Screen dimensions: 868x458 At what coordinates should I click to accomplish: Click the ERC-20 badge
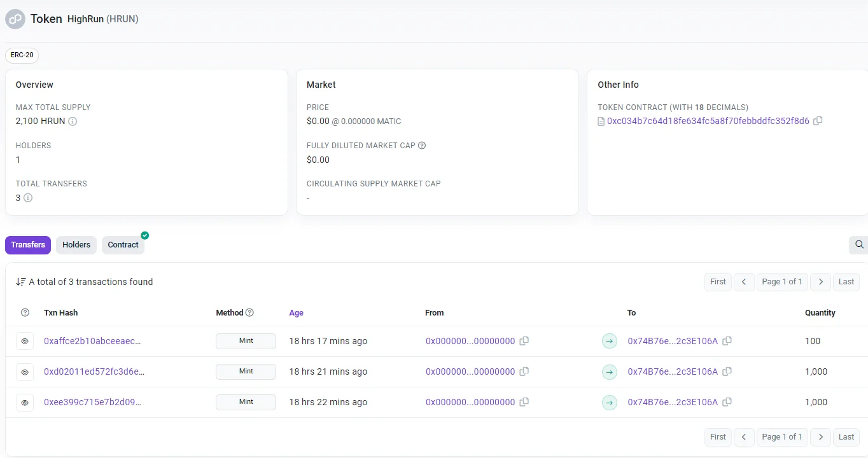tap(22, 55)
